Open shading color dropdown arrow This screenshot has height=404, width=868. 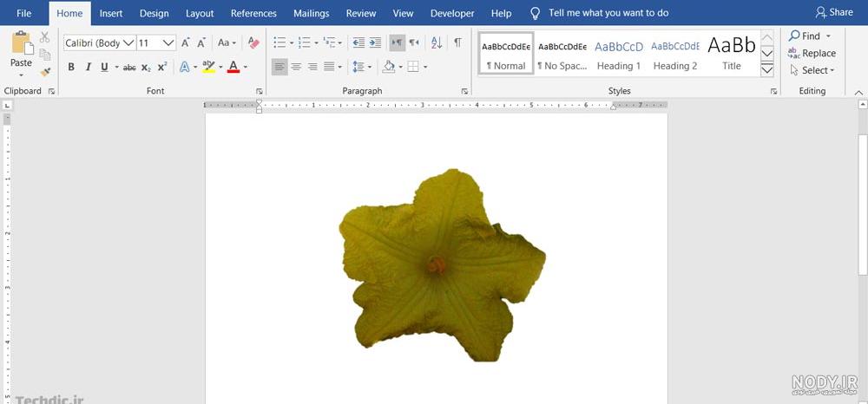(x=401, y=68)
